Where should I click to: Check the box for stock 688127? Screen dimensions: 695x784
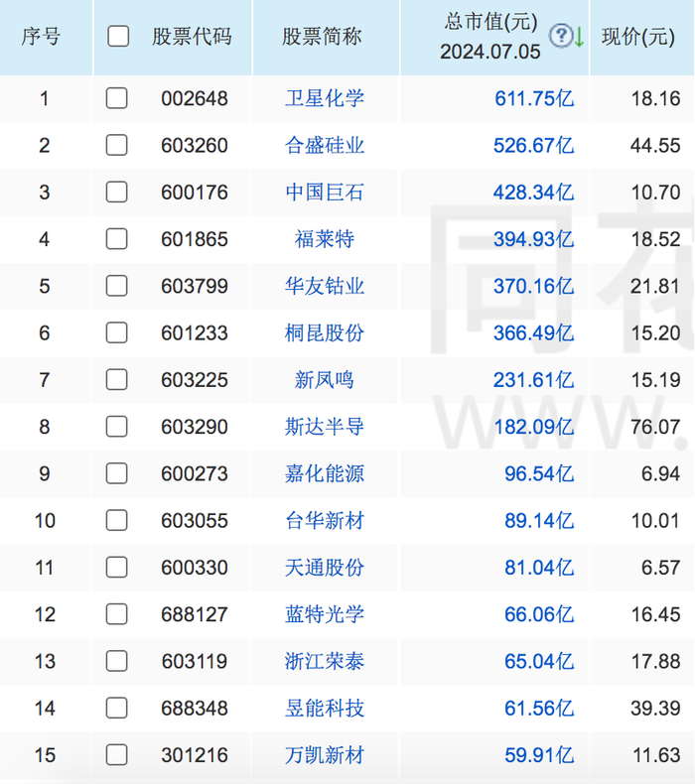coord(116,614)
